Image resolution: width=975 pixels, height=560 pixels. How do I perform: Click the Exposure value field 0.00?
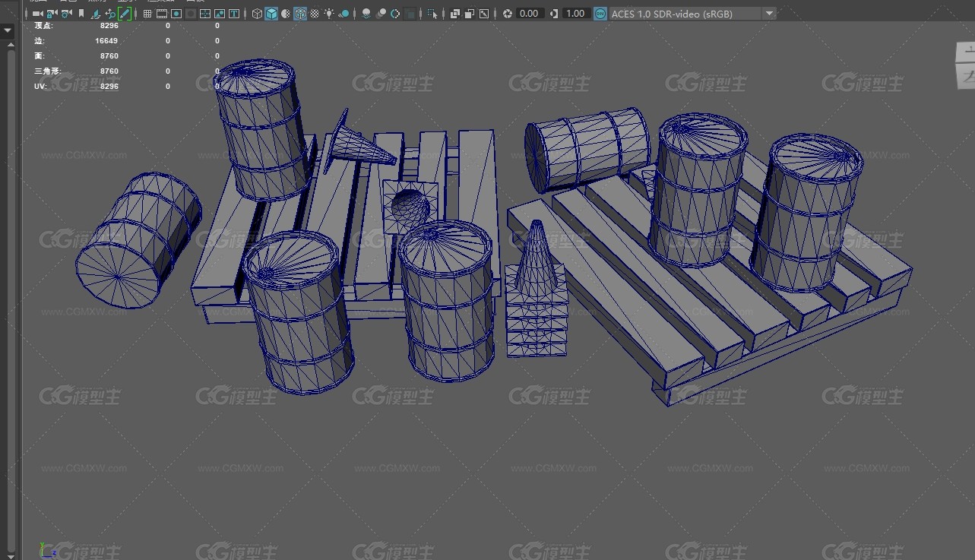530,14
